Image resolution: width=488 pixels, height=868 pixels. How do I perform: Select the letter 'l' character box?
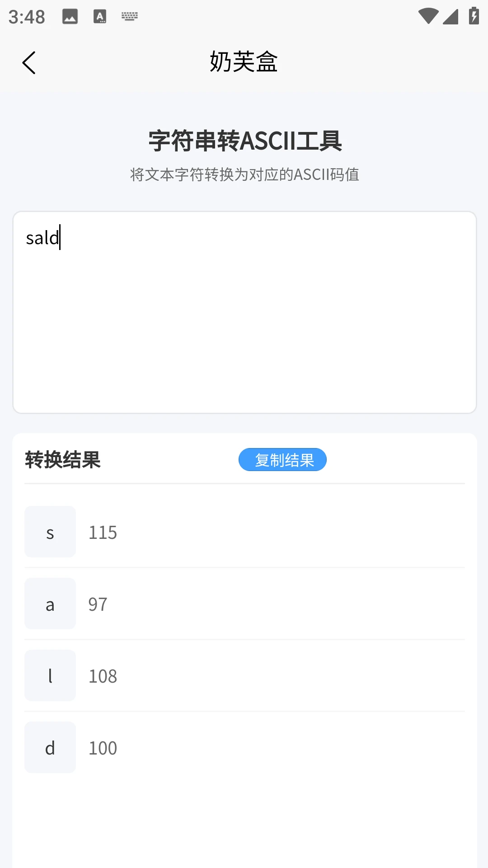(50, 675)
